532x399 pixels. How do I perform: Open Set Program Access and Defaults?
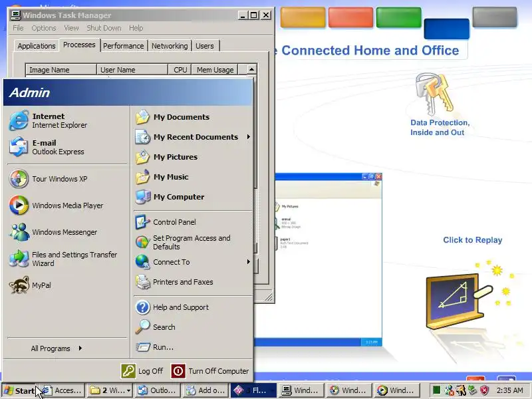coord(193,242)
